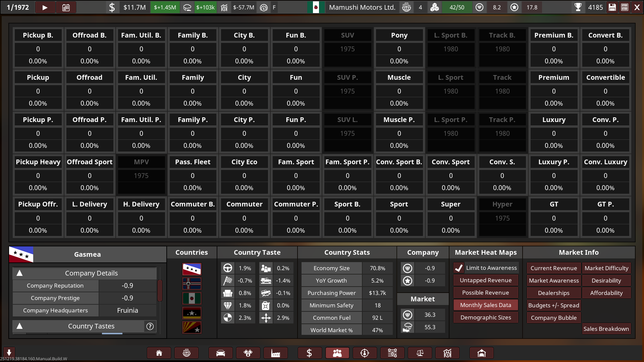
Task: Open the car designer icon in toolbar
Action: pyautogui.click(x=220, y=353)
